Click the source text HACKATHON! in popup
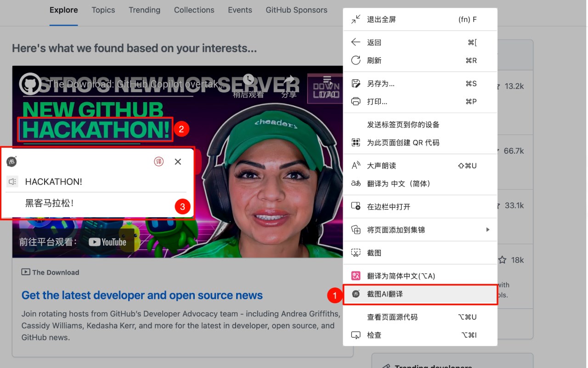This screenshot has height=368, width=588. tap(54, 182)
